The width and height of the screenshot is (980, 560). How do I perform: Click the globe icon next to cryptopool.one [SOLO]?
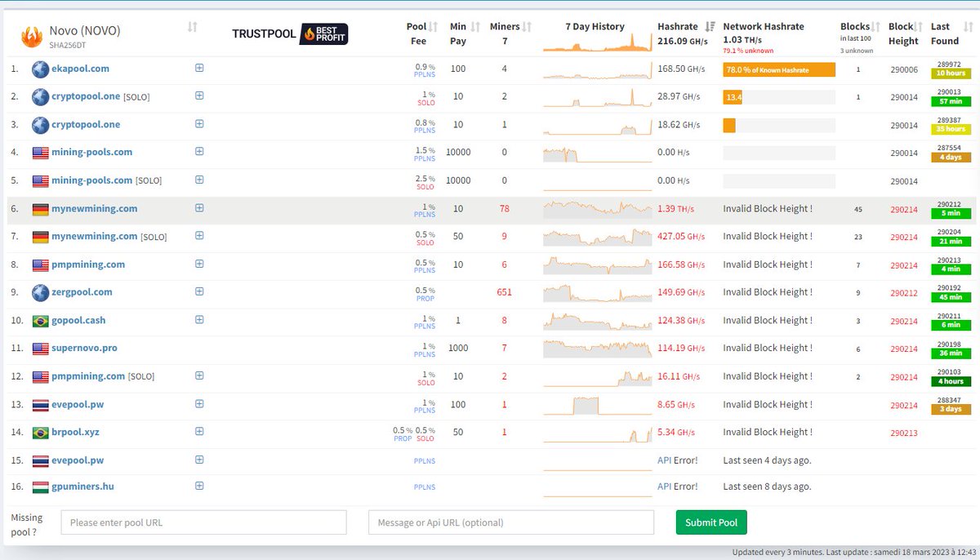click(x=40, y=97)
